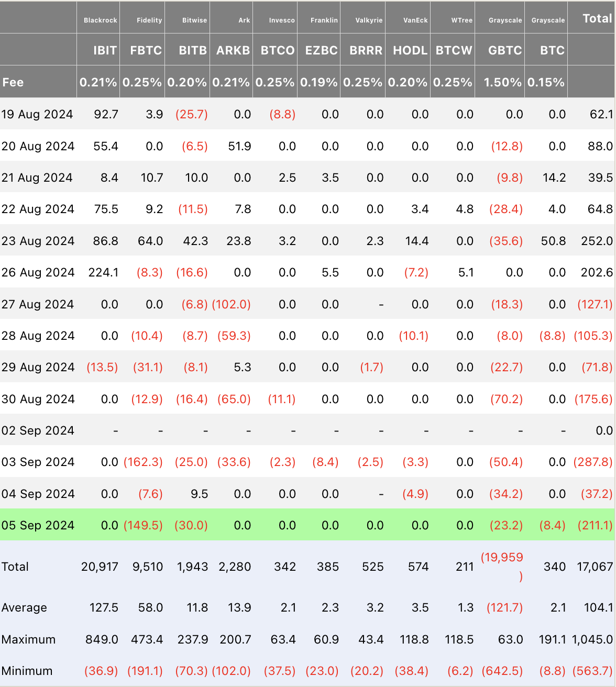
Task: Click the 20 Aug 2024 date cell
Action: click(x=38, y=146)
